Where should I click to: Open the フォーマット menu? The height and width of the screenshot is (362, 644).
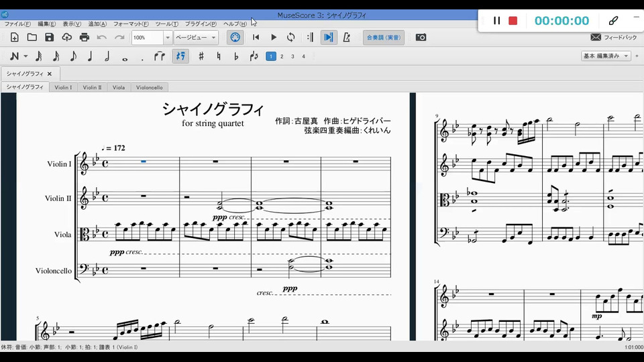131,24
